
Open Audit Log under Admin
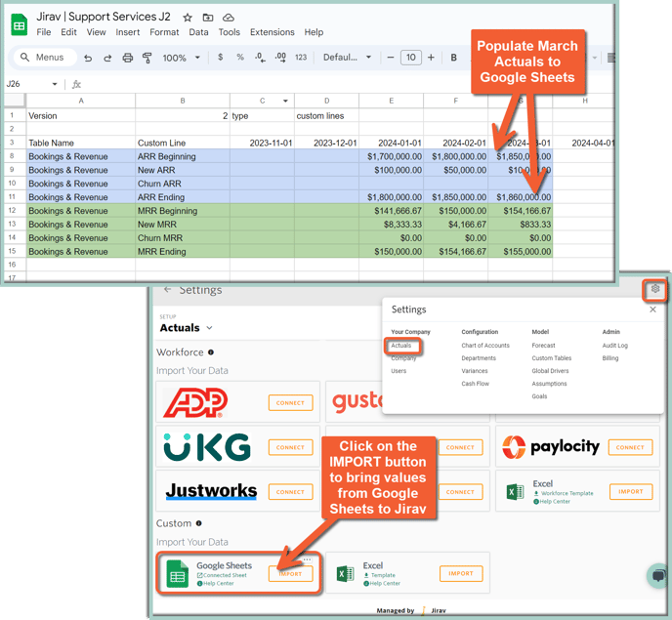click(615, 346)
